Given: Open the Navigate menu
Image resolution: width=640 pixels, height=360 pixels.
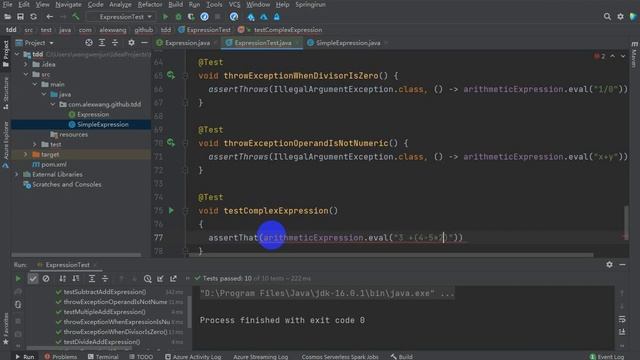Looking at the screenshot, I should [x=68, y=4].
